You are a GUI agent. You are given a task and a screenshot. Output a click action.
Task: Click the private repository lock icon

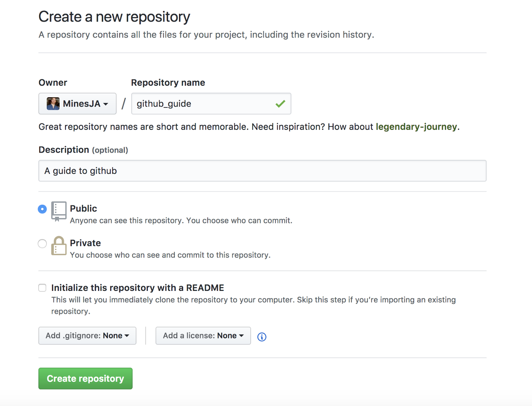click(59, 246)
